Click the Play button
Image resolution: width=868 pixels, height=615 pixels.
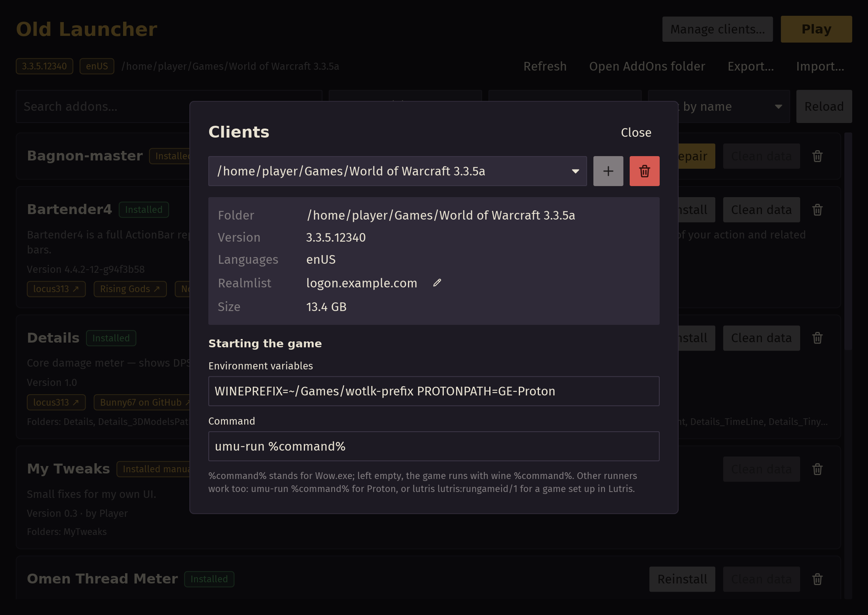tap(816, 29)
